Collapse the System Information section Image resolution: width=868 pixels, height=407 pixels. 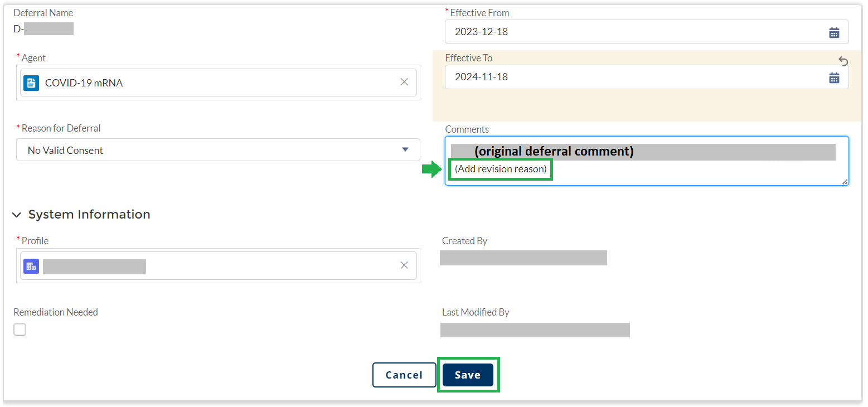tap(17, 215)
